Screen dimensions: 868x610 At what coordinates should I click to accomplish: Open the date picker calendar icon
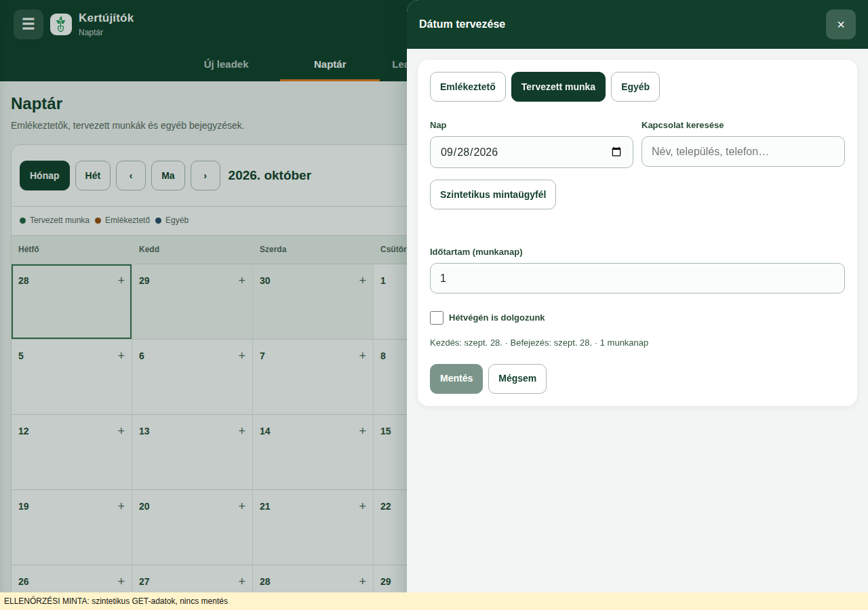[616, 152]
